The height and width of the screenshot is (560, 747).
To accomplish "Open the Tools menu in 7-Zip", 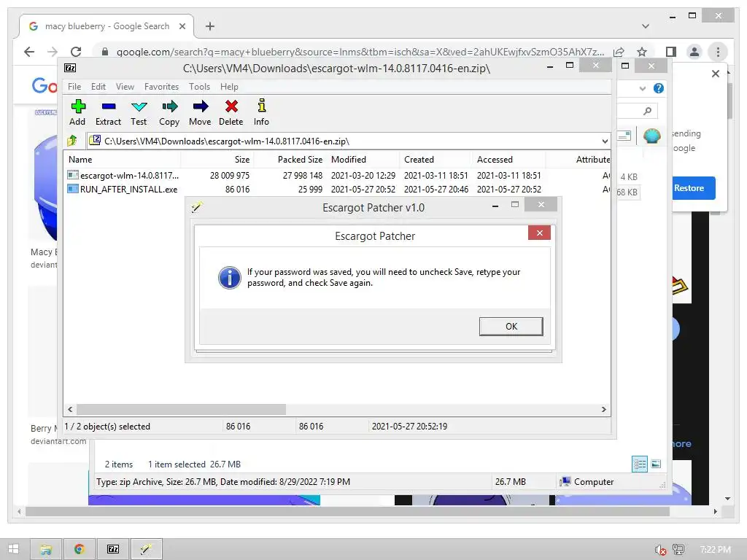I will point(199,87).
